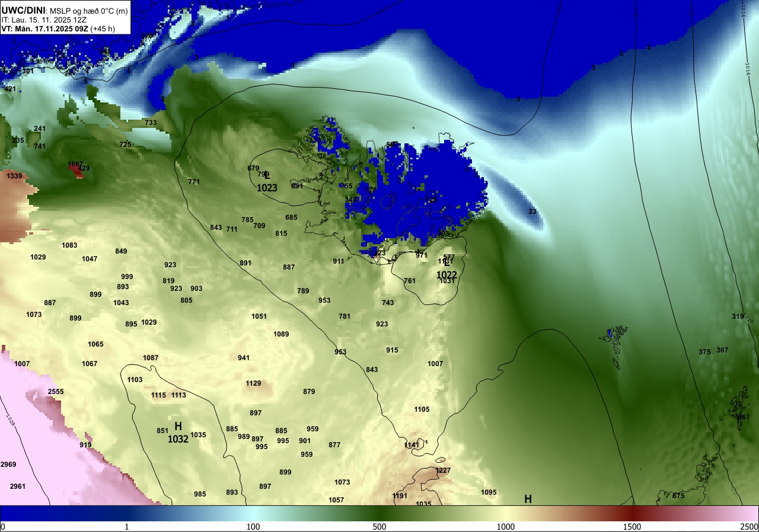Click the height value 375
The image size is (759, 532).
pos(704,352)
